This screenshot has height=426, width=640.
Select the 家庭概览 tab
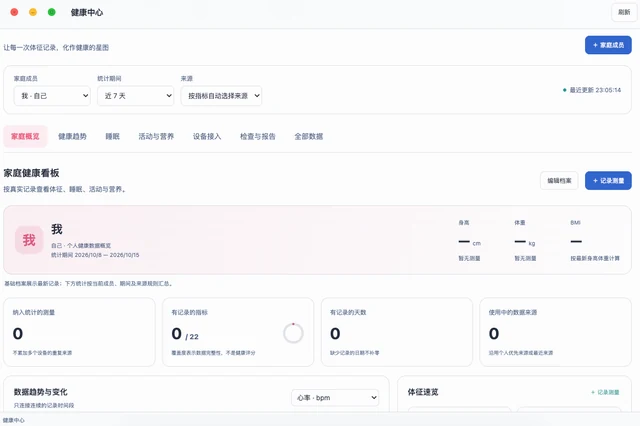(25, 136)
